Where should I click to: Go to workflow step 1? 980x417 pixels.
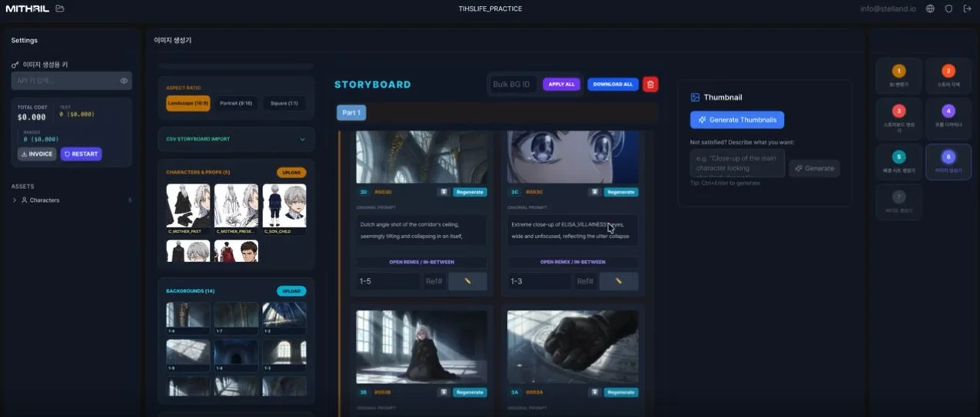899,75
